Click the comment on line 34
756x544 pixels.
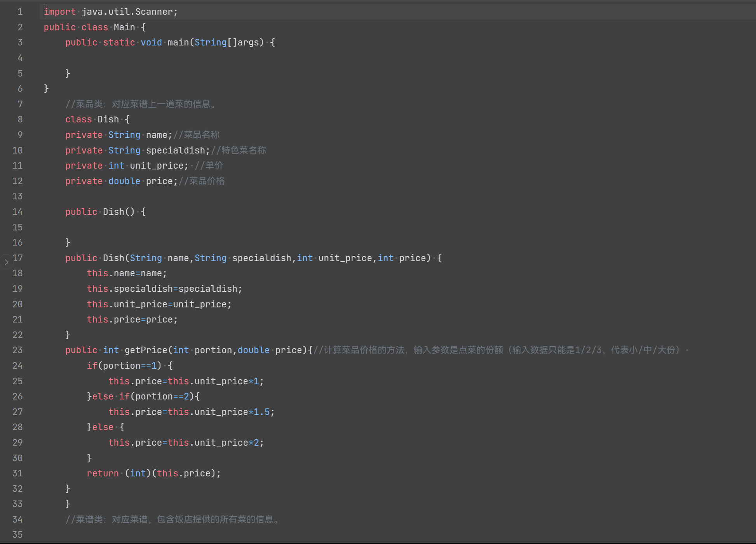coord(172,520)
